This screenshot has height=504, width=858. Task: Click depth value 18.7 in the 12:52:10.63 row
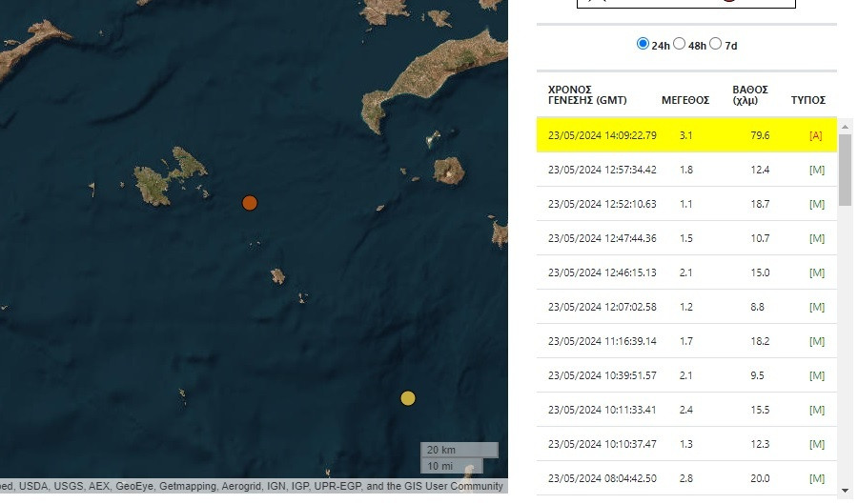760,204
